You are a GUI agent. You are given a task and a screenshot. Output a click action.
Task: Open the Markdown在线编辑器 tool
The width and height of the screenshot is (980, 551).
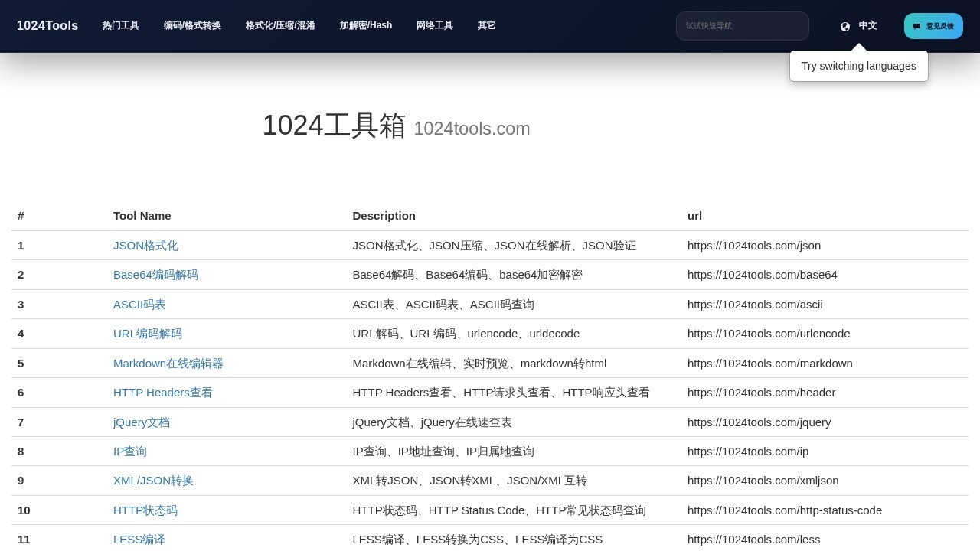coord(168,364)
